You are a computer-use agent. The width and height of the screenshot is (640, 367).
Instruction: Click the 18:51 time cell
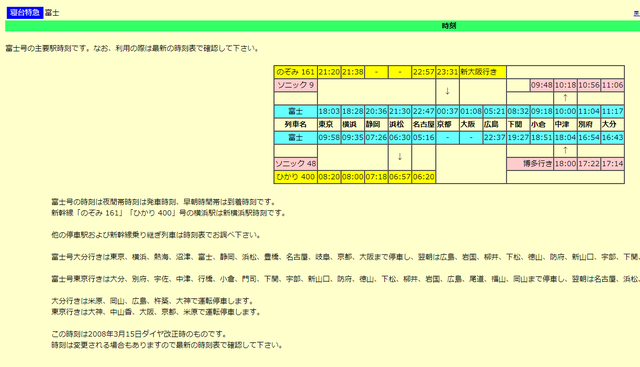point(542,138)
